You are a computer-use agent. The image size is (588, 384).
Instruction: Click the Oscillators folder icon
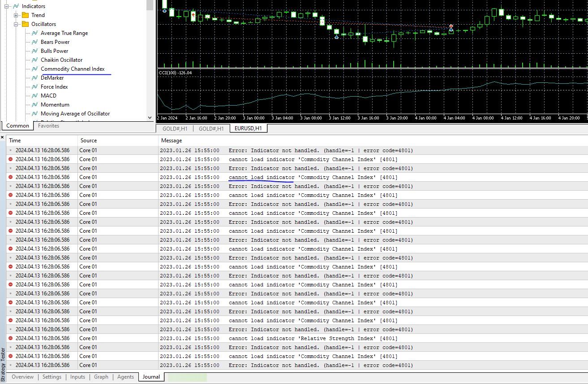pos(25,24)
